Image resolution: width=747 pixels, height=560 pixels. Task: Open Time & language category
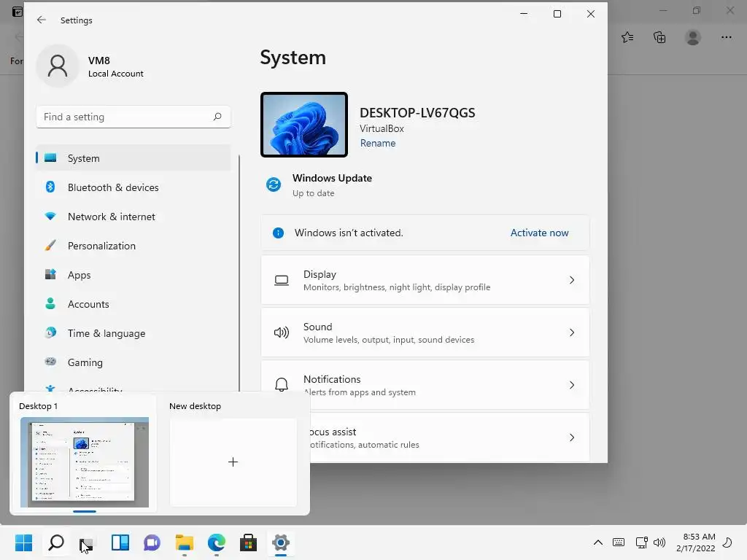[133, 333]
